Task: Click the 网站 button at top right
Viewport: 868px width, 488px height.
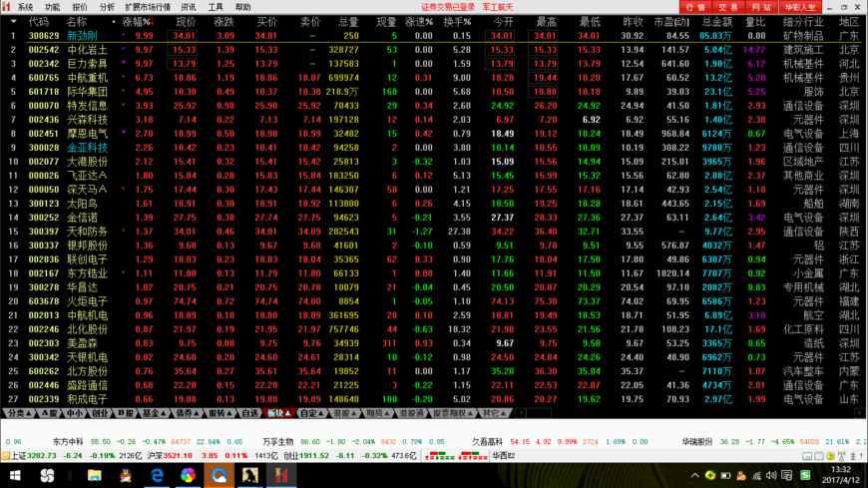Action: click(x=761, y=7)
